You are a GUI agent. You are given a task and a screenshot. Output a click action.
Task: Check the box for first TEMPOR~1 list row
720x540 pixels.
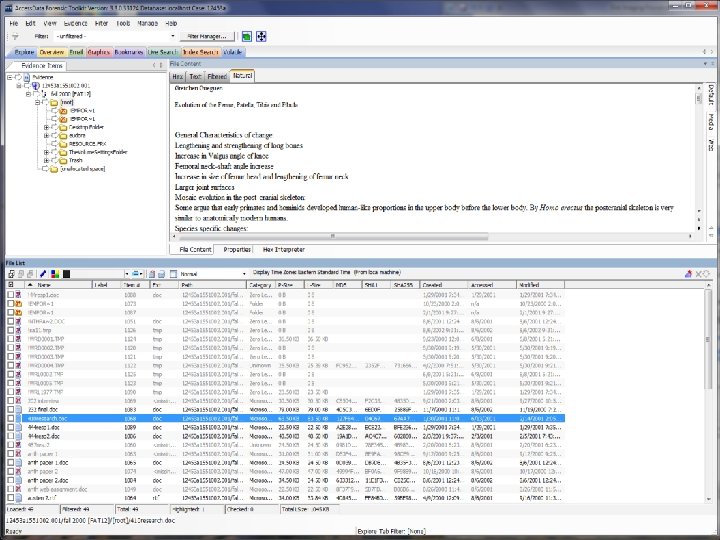pos(11,304)
